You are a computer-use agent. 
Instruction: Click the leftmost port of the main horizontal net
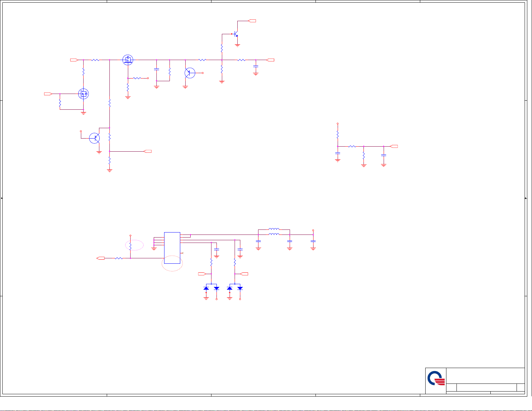tap(74, 60)
